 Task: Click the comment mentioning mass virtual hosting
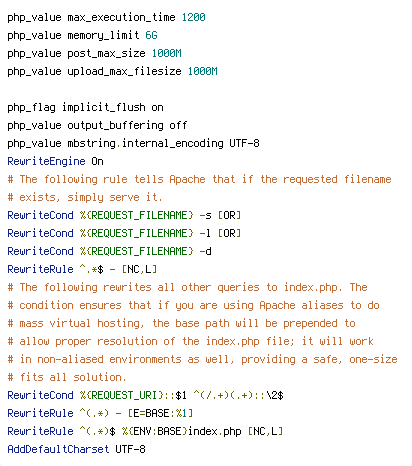click(x=182, y=323)
